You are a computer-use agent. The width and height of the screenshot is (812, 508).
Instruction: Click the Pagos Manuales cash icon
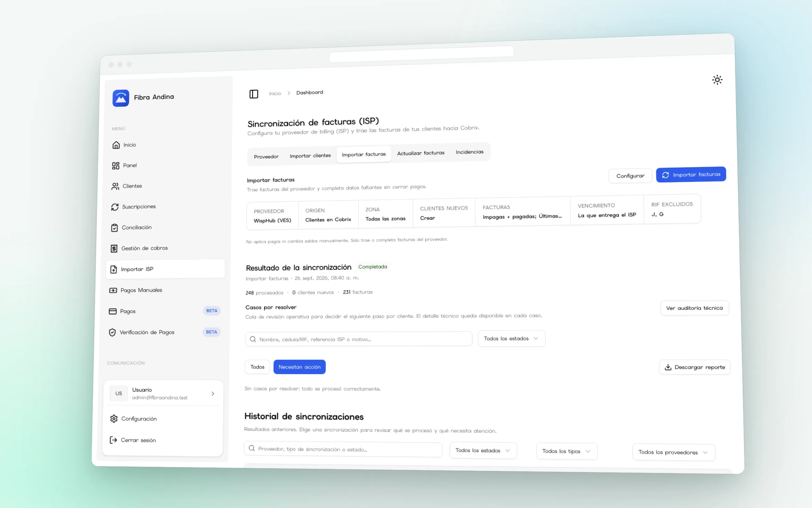pos(113,290)
